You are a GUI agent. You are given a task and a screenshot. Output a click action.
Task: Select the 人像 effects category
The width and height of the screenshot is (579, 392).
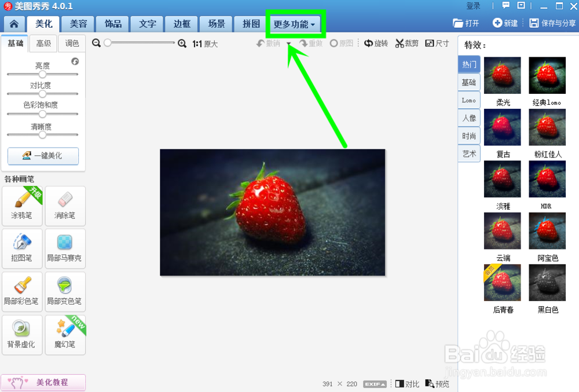[x=469, y=118]
